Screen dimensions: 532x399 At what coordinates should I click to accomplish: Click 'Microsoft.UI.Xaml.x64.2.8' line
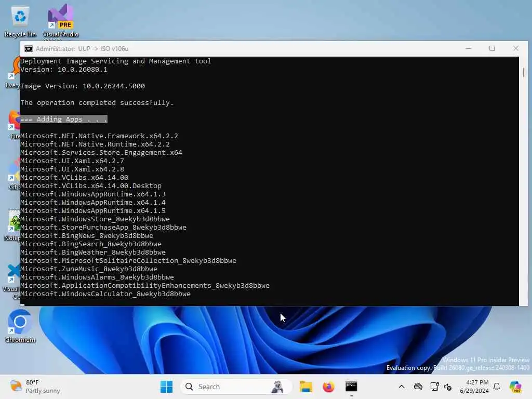click(72, 169)
